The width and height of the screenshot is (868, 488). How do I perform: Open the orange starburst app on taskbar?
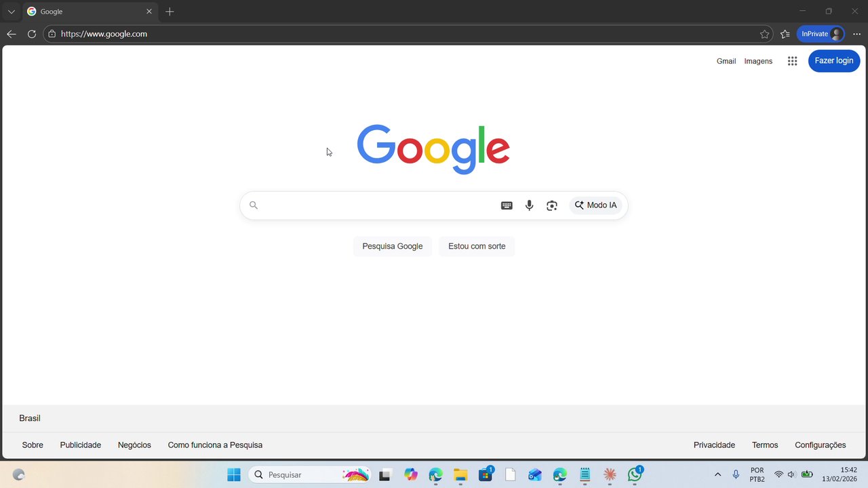tap(610, 475)
